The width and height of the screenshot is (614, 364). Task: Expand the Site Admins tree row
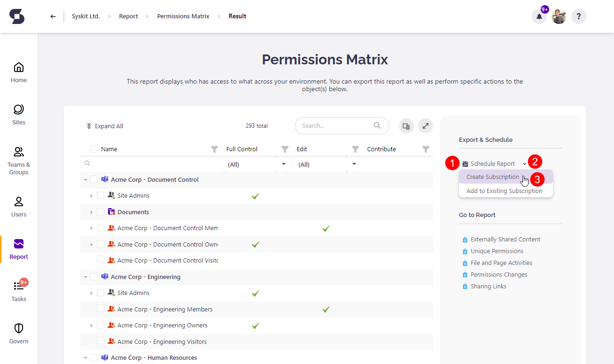click(92, 195)
